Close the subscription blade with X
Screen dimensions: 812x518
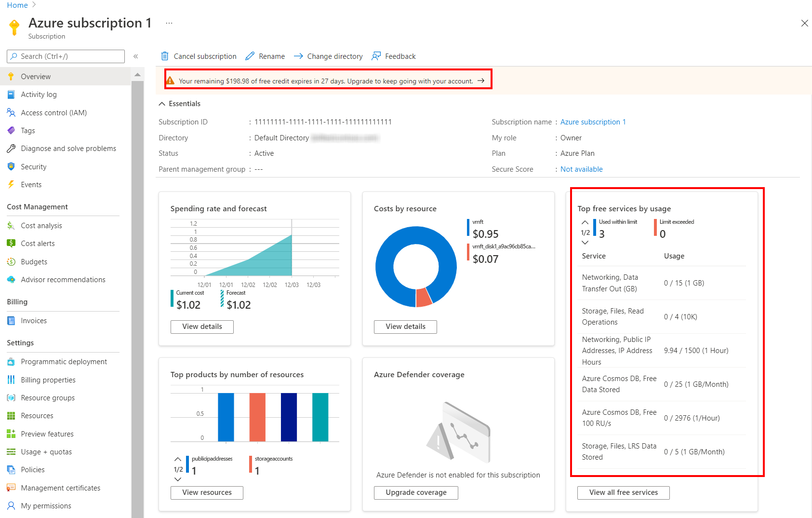point(804,23)
